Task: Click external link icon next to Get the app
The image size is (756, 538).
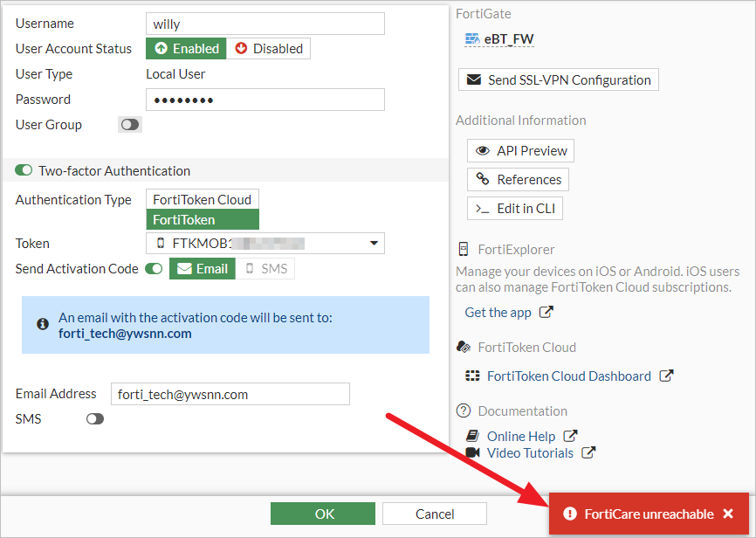Action: [546, 312]
